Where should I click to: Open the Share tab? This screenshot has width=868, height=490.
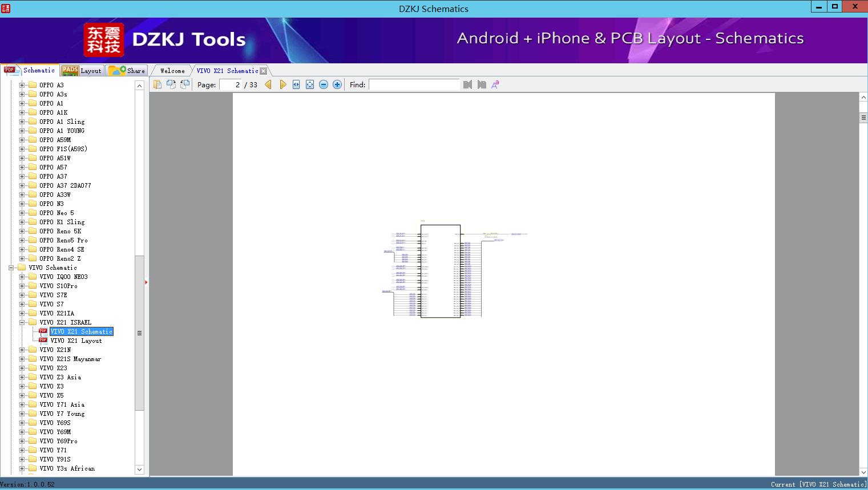pos(127,71)
